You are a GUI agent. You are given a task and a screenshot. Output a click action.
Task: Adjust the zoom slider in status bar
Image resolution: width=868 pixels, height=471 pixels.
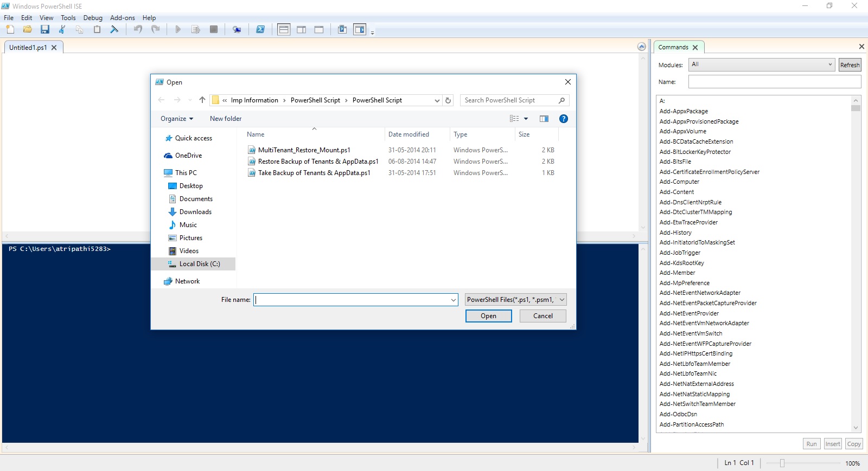tap(782, 463)
